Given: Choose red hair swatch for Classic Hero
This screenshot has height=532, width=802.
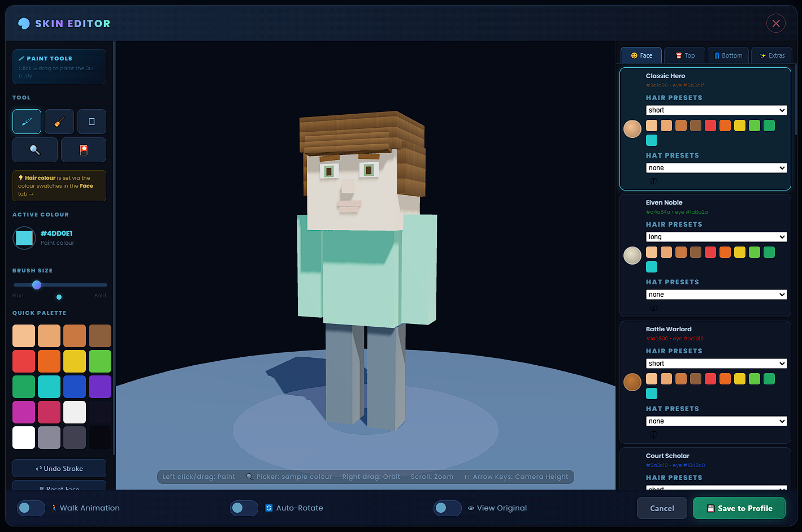Looking at the screenshot, I should click(x=710, y=126).
